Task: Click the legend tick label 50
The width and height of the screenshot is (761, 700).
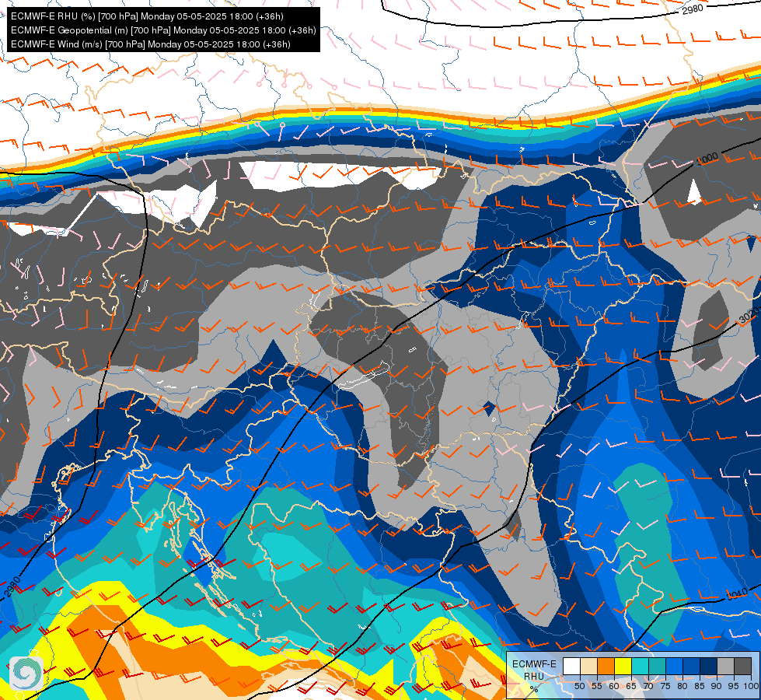Action: (x=579, y=686)
